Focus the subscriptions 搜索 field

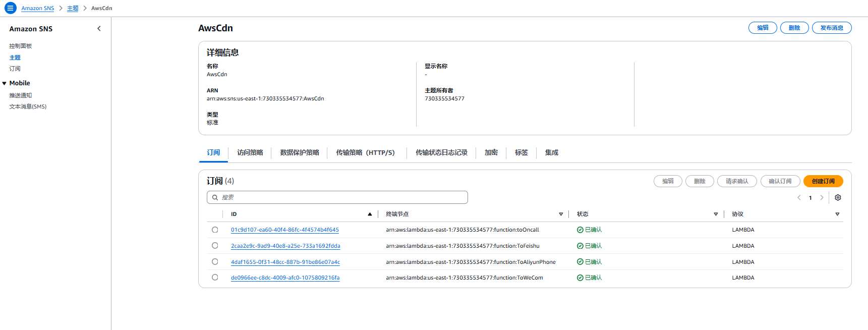click(x=337, y=197)
